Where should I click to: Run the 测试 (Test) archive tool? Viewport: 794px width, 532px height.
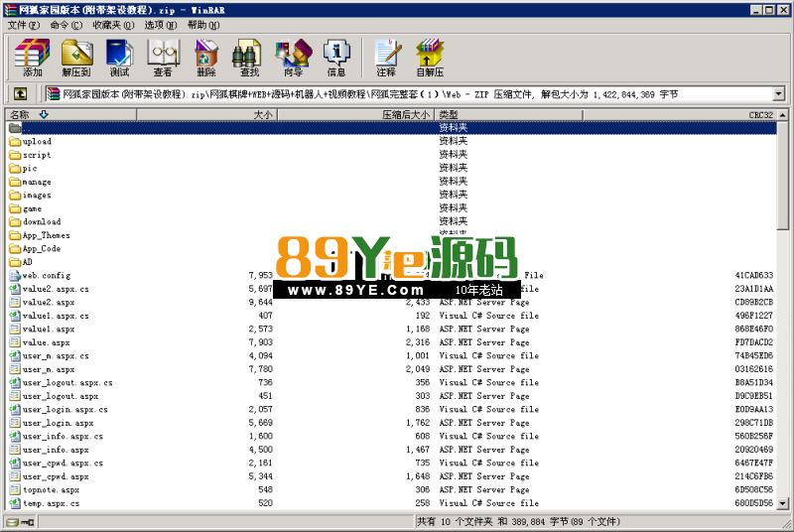pyautogui.click(x=119, y=58)
